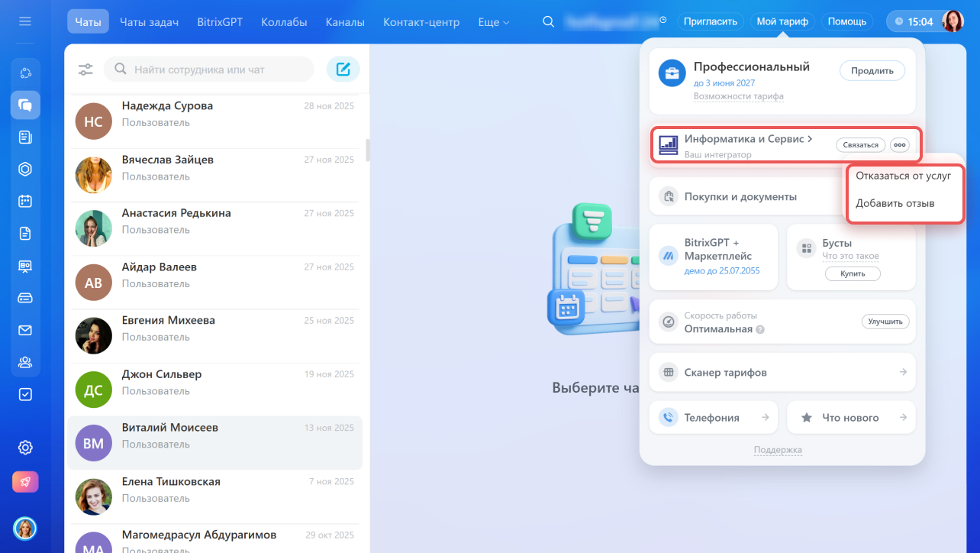The height and width of the screenshot is (553, 980).
Task: Click the rocket icon in the sidebar
Action: [25, 482]
